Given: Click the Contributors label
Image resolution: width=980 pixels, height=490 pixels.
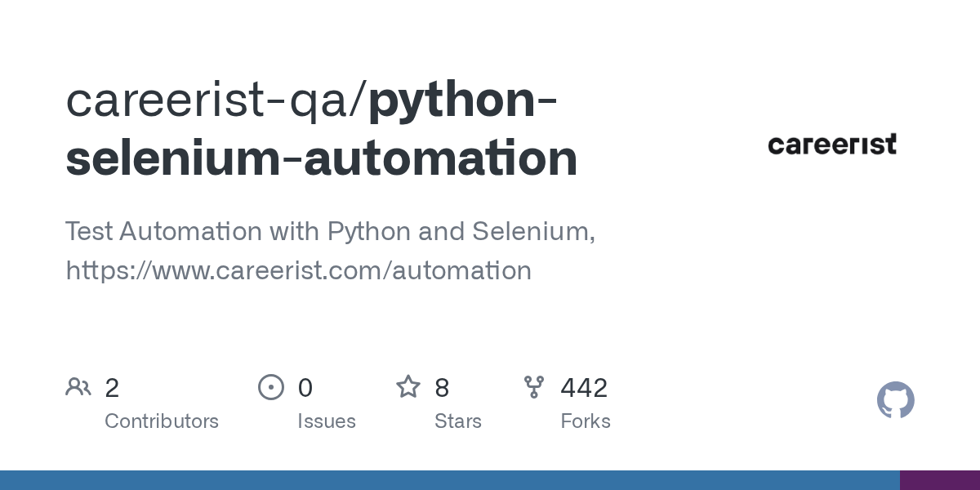Looking at the screenshot, I should tap(162, 421).
